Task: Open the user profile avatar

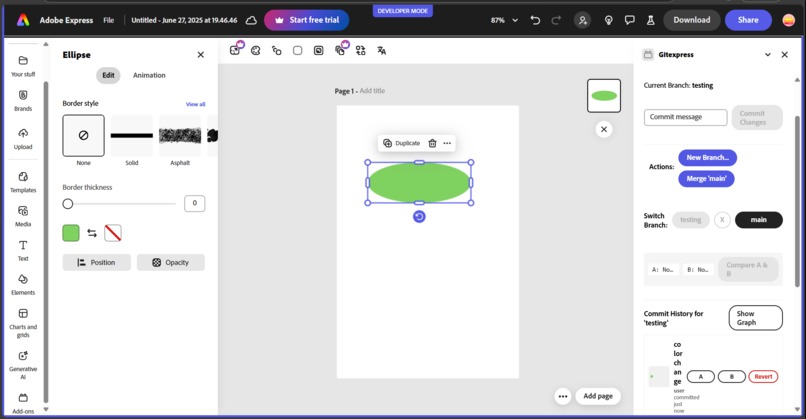Action: [x=789, y=20]
